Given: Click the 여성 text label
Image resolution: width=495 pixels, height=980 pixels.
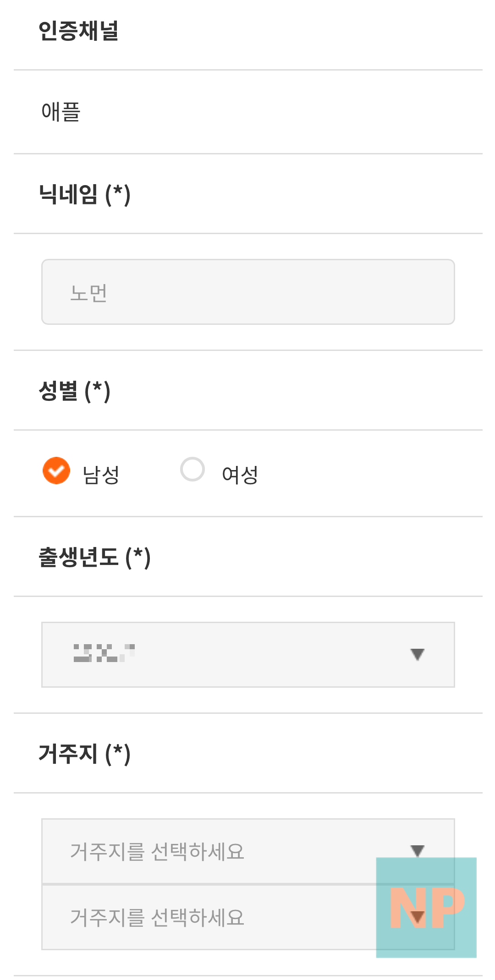Looking at the screenshot, I should point(239,476).
